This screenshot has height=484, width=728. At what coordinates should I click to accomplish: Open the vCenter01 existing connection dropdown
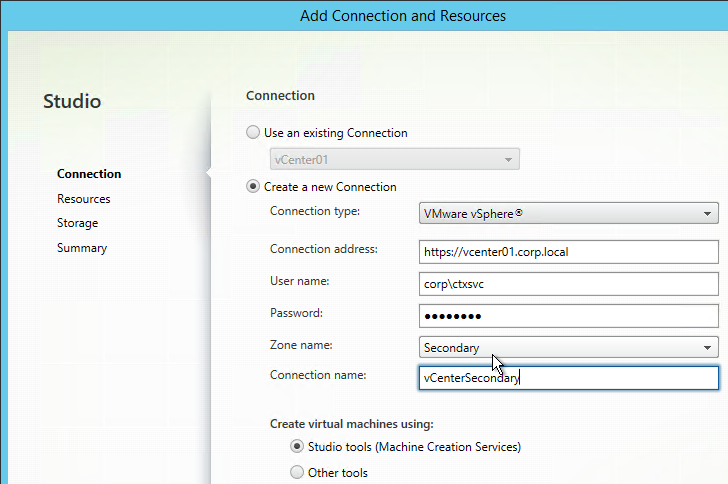point(395,160)
